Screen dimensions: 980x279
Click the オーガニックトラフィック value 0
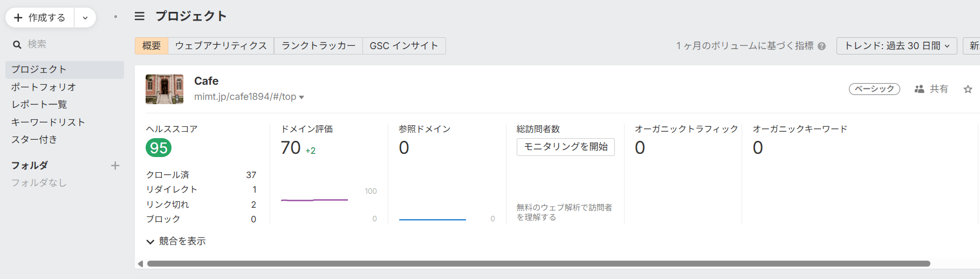[640, 148]
